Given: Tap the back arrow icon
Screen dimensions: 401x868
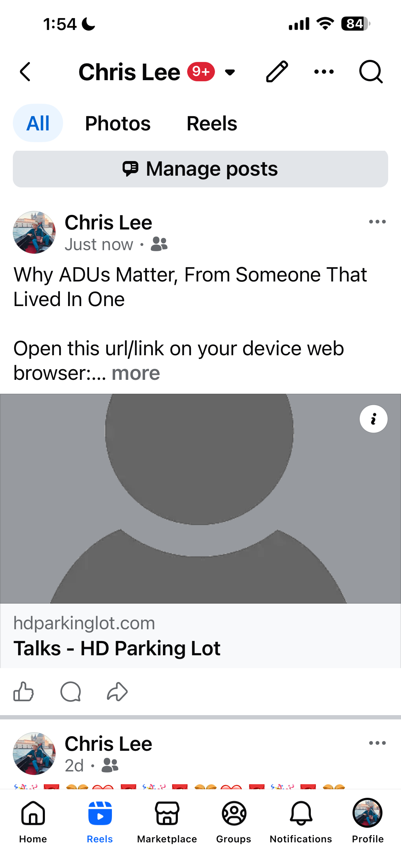Looking at the screenshot, I should pyautogui.click(x=25, y=72).
